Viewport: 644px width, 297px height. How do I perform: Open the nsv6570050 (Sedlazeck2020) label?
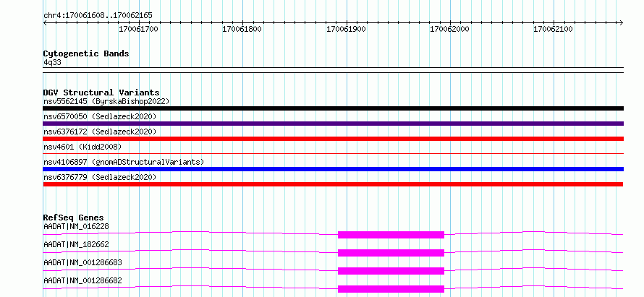pyautogui.click(x=100, y=116)
